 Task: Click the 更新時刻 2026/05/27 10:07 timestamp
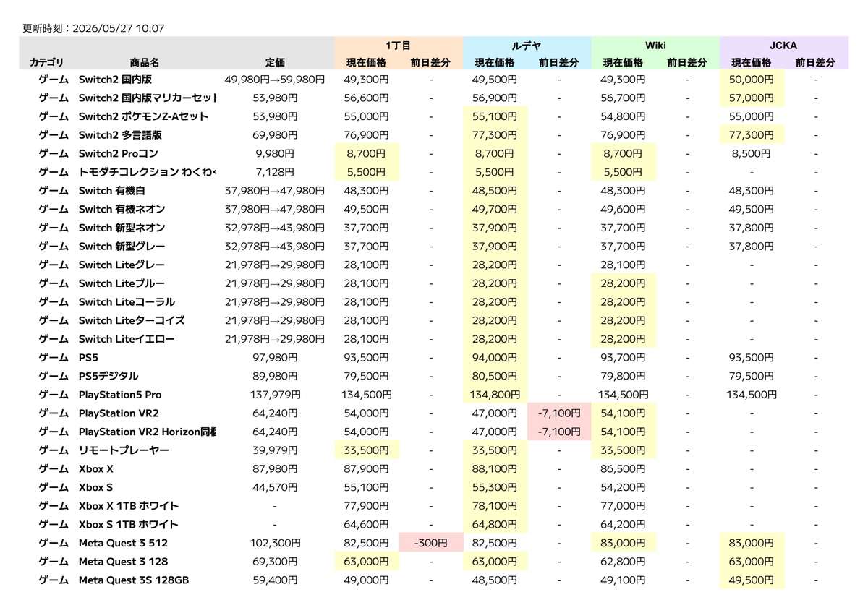tap(94, 29)
